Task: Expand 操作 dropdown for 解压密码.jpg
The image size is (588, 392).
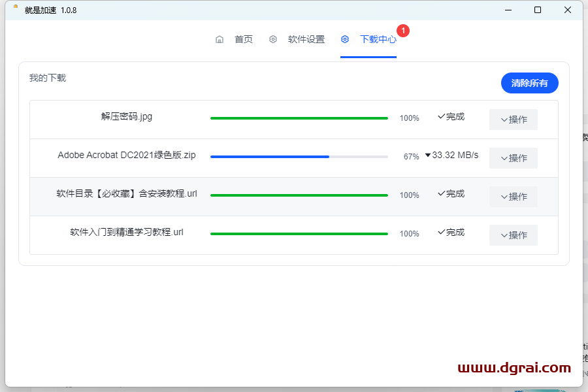Action: pos(513,120)
